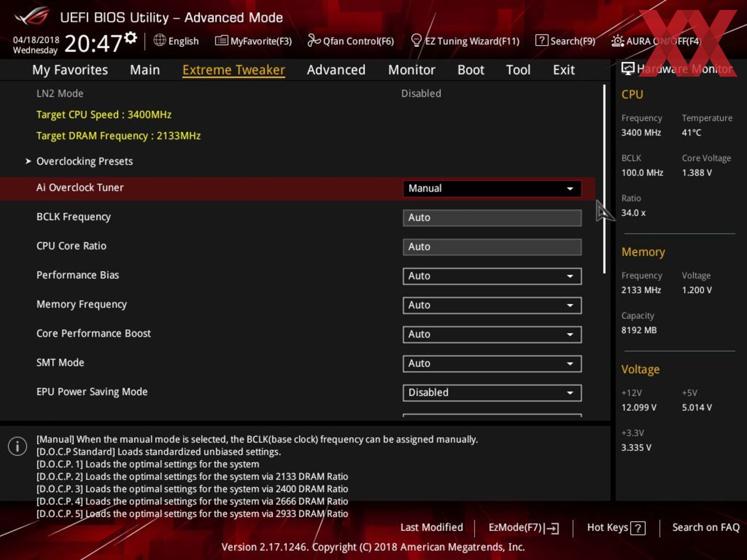The image size is (747, 560).
Task: Click CPU temperature 41°C value
Action: pos(692,132)
